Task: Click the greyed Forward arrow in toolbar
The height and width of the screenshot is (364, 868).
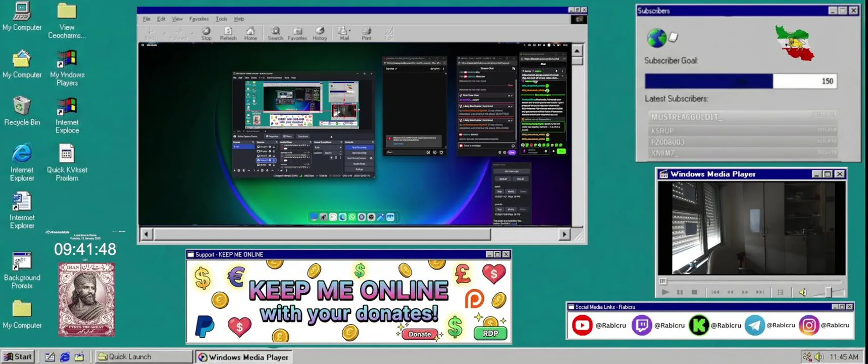Action: (x=179, y=33)
